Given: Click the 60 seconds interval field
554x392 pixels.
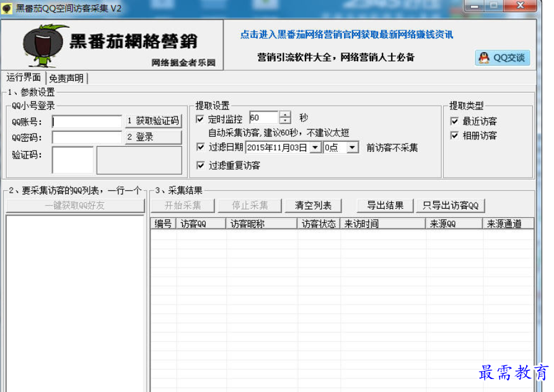Looking at the screenshot, I should pos(264,118).
